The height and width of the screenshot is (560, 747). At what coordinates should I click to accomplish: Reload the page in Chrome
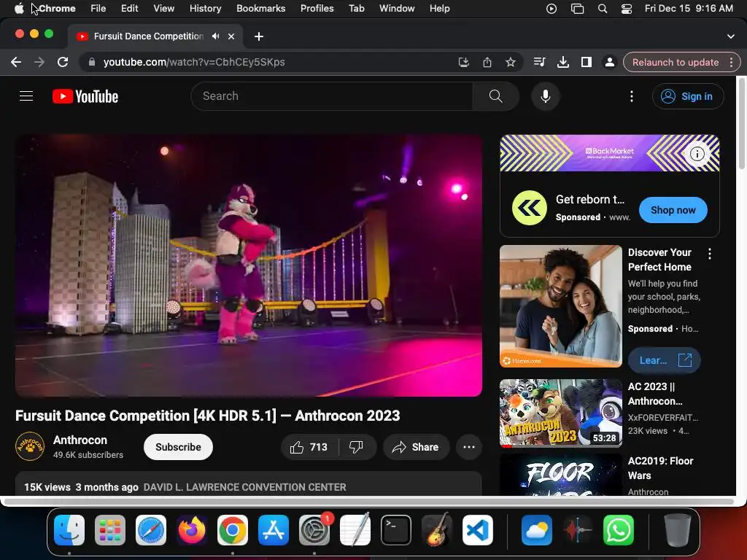tap(63, 62)
